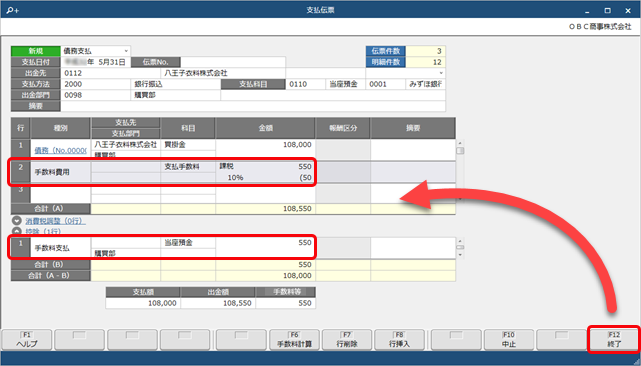Click the 金額 column header
641x366 pixels.
(x=265, y=128)
